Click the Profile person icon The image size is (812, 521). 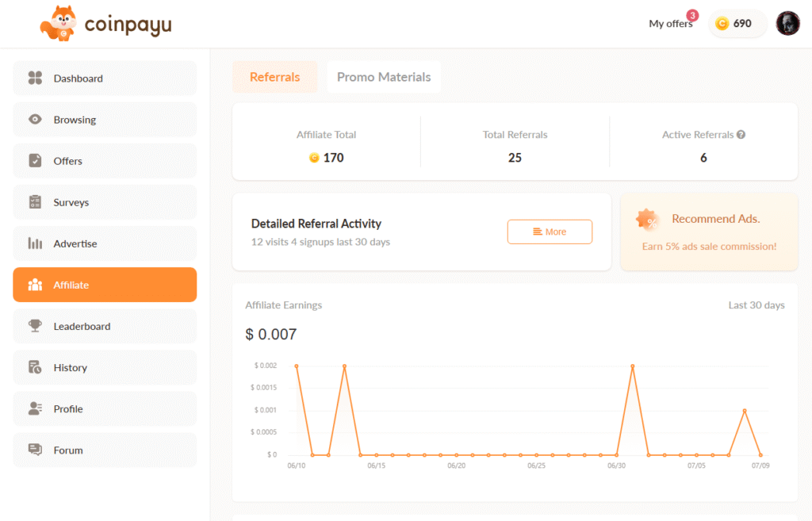click(x=35, y=408)
